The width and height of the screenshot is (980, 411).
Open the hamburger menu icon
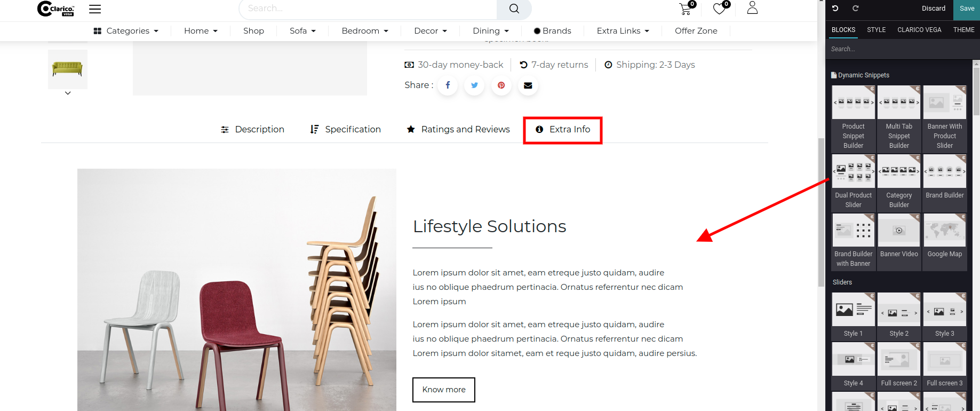[95, 9]
